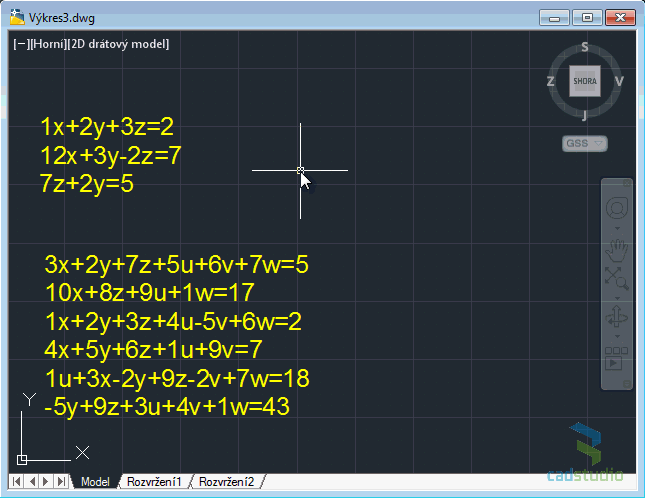Image resolution: width=645 pixels, height=498 pixels.
Task: Click the Výkres3.dwg drawing file icon in the title bar
Action: coord(17,18)
